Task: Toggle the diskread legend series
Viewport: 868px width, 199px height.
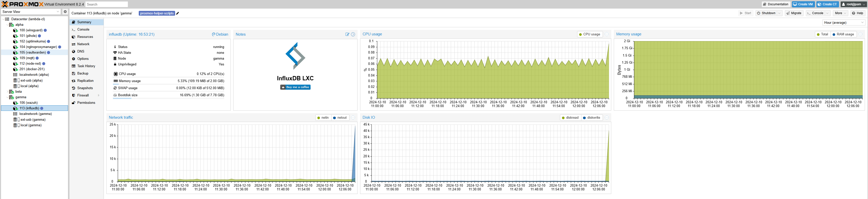Action: [570, 117]
